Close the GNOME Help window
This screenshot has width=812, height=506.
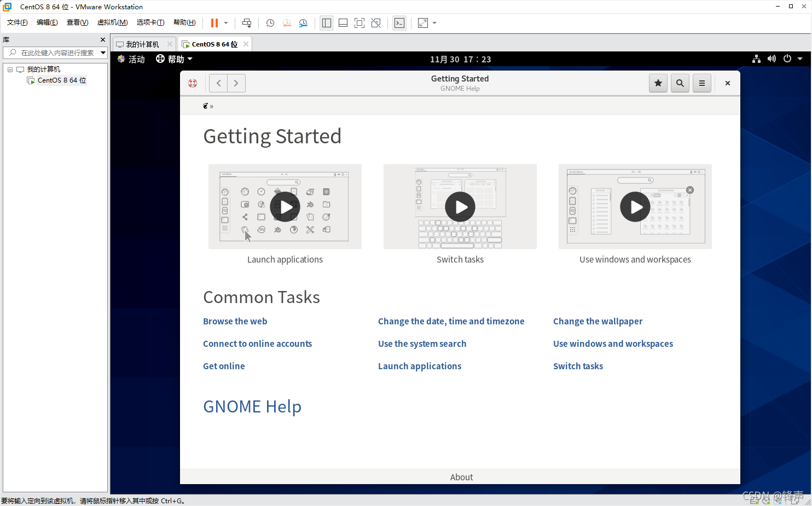tap(727, 83)
